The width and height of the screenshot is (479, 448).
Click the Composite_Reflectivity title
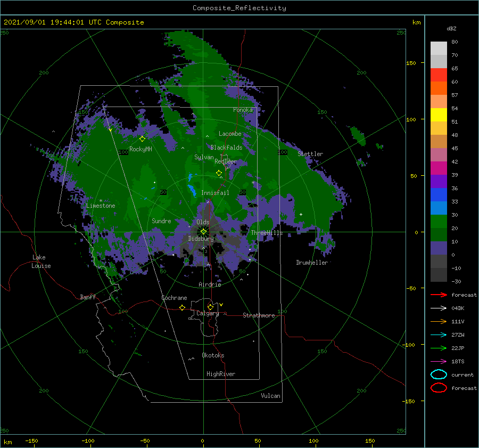pyautogui.click(x=240, y=8)
